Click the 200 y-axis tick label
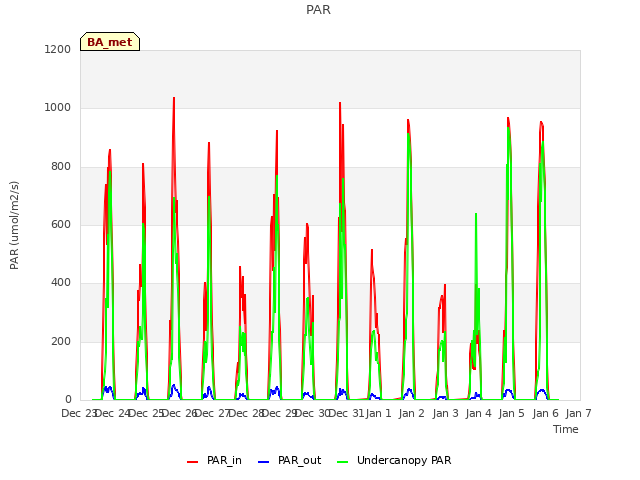Screen dimensions: 640x480 coord(61,341)
